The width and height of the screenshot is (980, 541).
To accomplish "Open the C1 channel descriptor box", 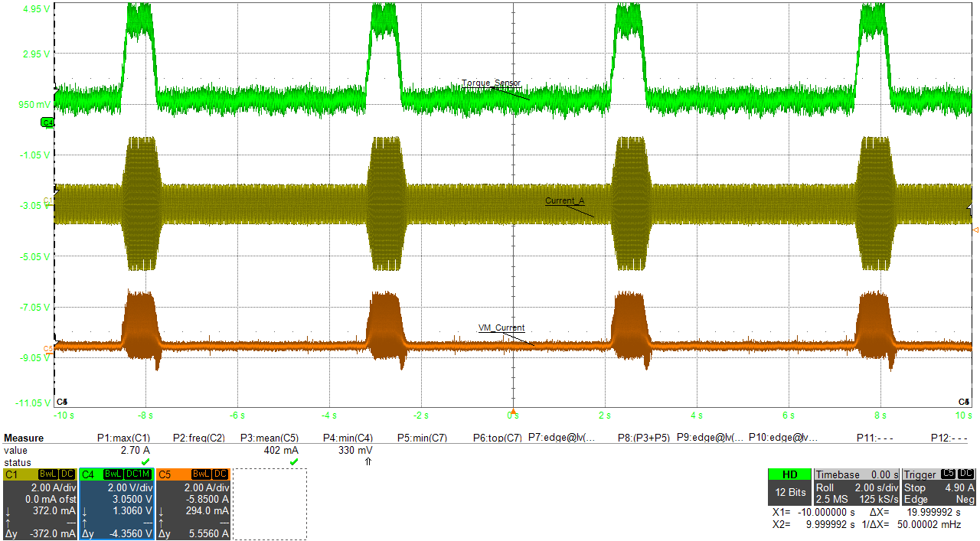I will pyautogui.click(x=40, y=504).
